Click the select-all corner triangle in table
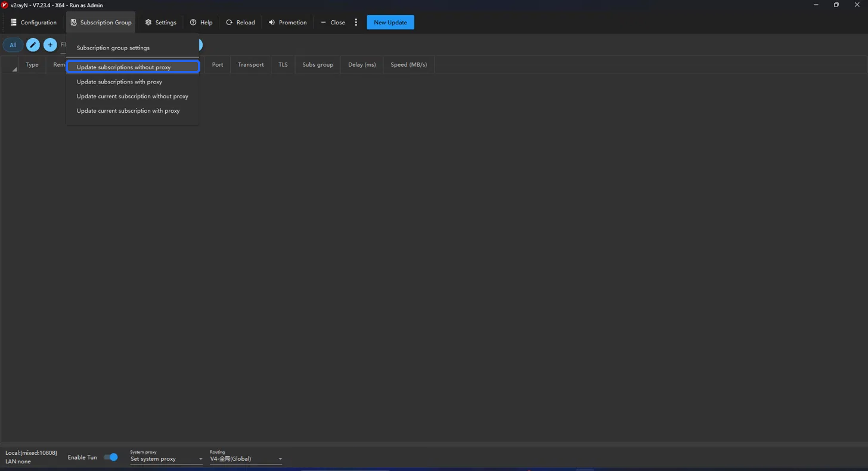868x471 pixels. click(14, 69)
